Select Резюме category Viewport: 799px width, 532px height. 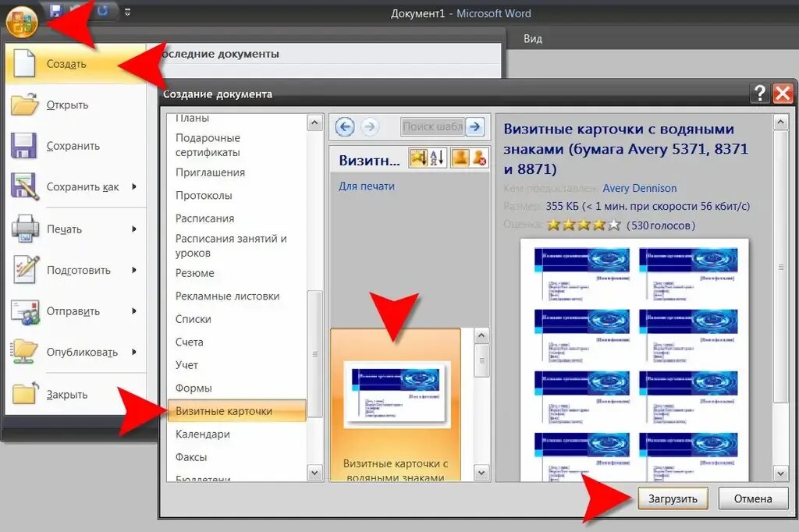click(x=236, y=273)
